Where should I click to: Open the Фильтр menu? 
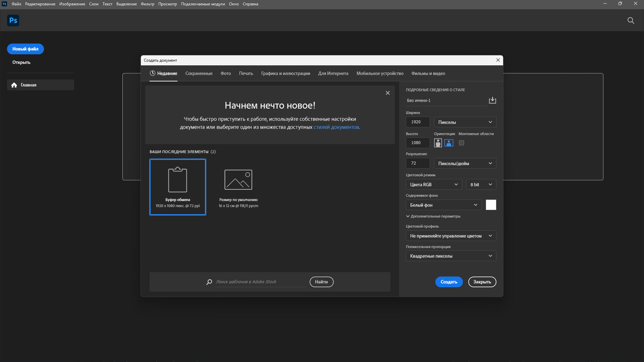(x=147, y=4)
